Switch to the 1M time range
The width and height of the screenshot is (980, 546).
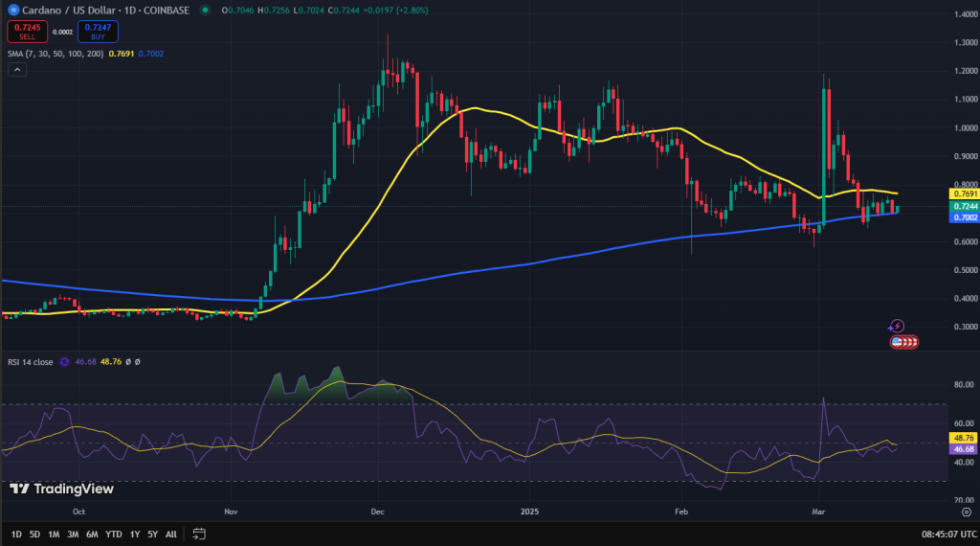(54, 535)
